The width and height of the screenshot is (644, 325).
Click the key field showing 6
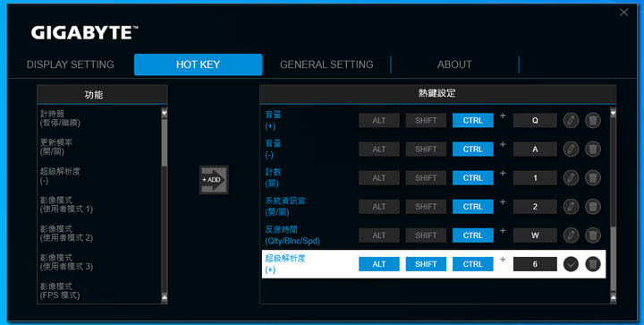(x=535, y=264)
